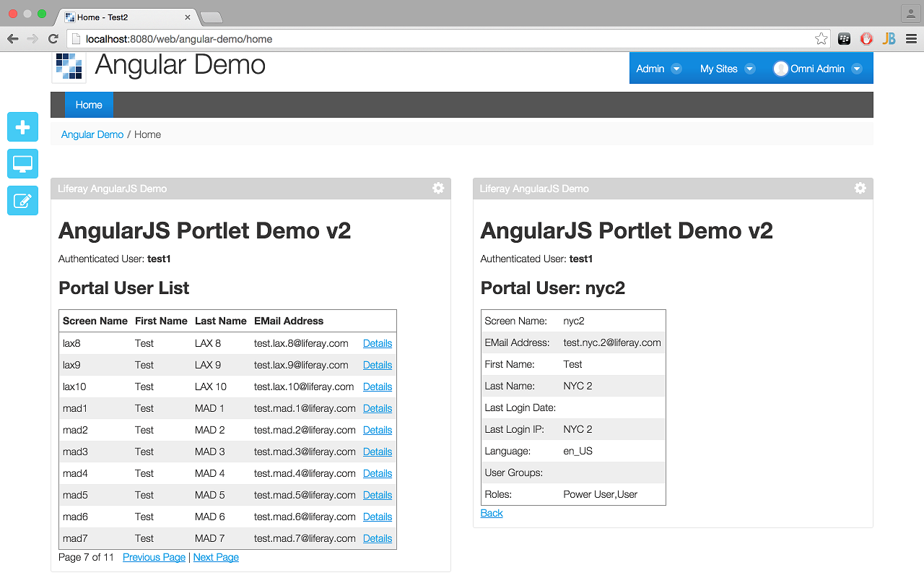Open a new browser tab
This screenshot has width=924, height=578.
tap(211, 17)
